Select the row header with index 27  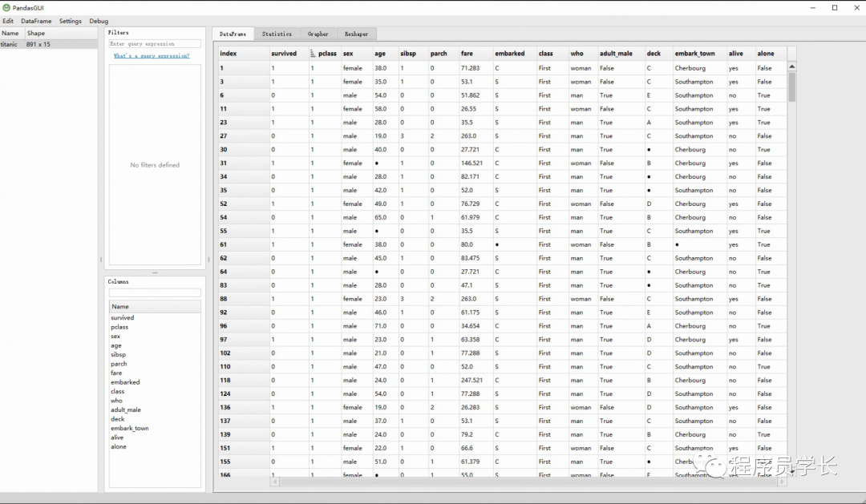click(244, 135)
